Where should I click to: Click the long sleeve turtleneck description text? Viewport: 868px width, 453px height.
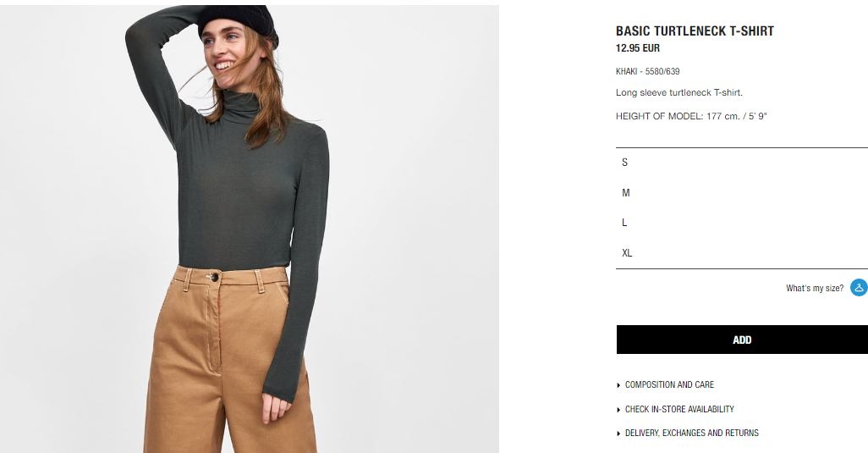coord(679,92)
